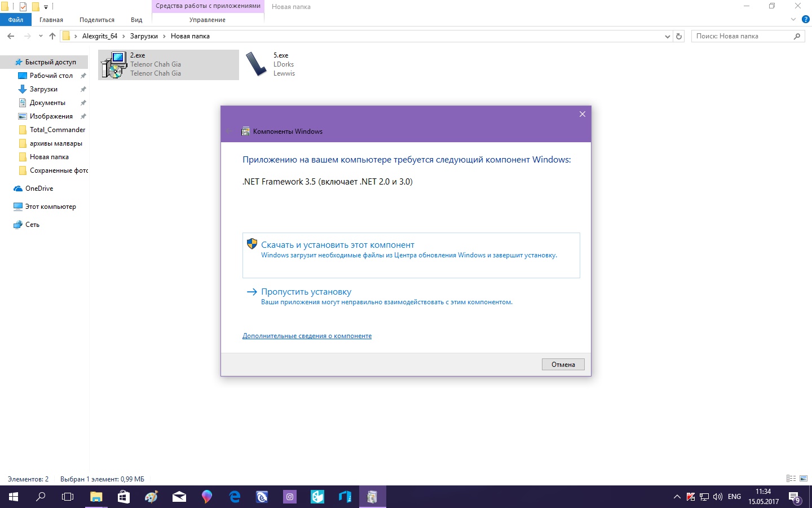The image size is (812, 508).
Task: Open the recent locations dropdown
Action: [x=41, y=36]
